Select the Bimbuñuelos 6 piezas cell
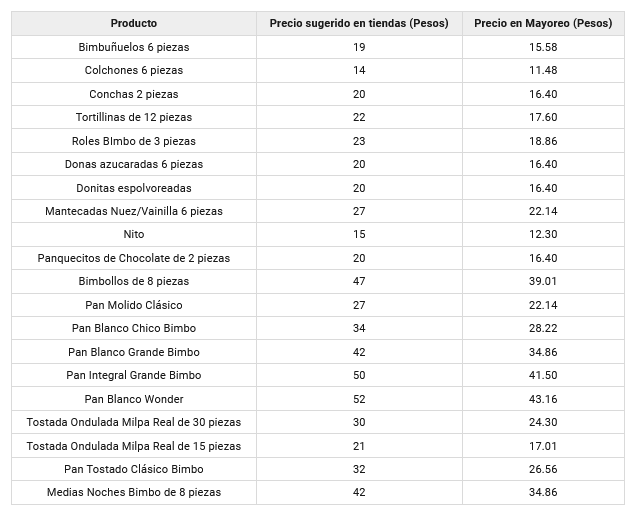This screenshot has width=631, height=510. 134,47
